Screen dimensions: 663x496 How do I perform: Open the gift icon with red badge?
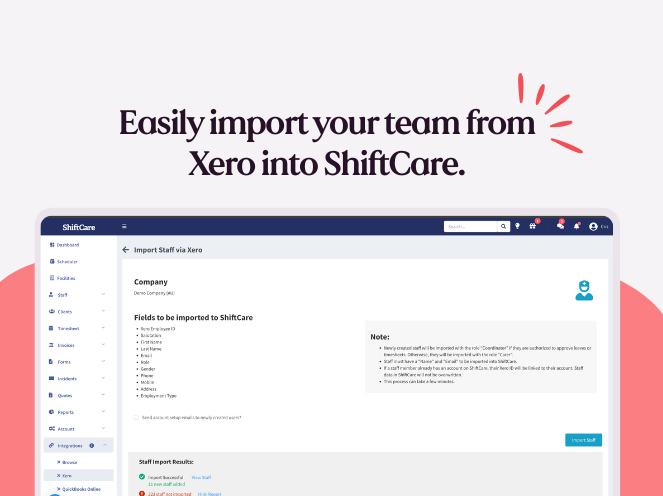(533, 226)
